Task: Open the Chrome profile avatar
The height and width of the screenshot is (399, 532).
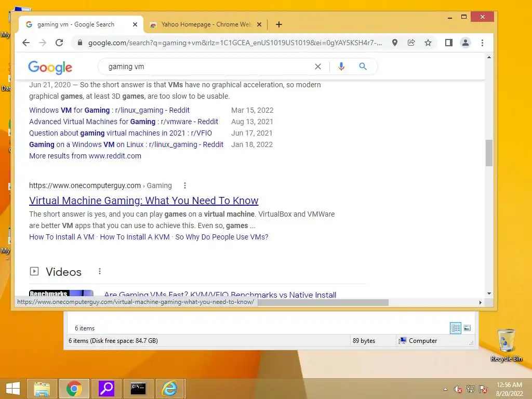Action: coord(465,43)
